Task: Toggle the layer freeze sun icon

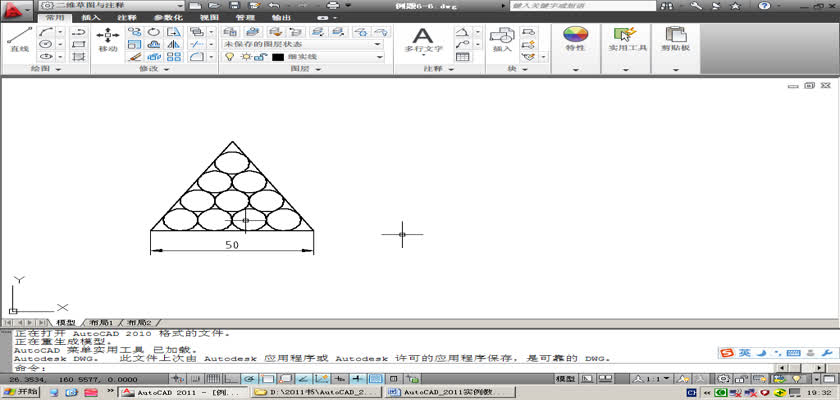Action: click(x=243, y=58)
